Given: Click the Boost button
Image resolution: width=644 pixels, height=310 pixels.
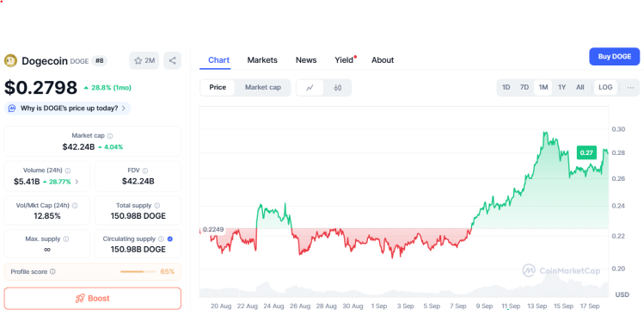Looking at the screenshot, I should [93, 298].
